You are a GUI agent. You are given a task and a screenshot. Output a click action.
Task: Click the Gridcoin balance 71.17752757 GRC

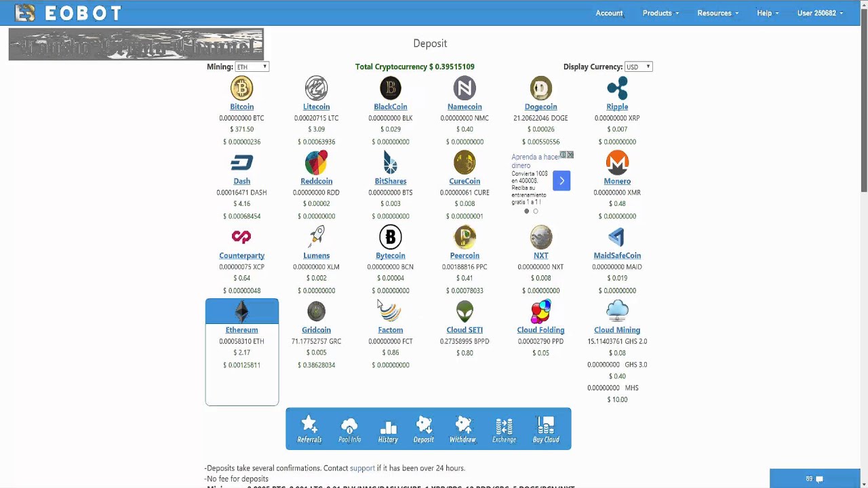316,342
